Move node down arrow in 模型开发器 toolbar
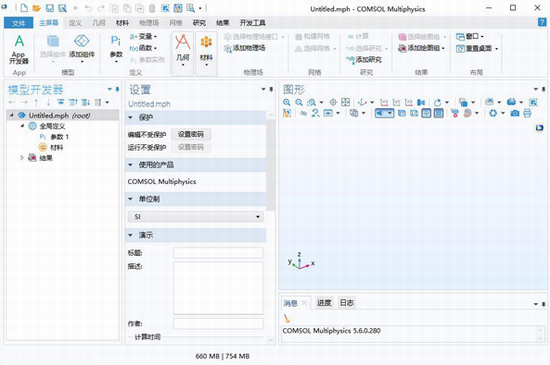The width and height of the screenshot is (550, 365). point(48,102)
